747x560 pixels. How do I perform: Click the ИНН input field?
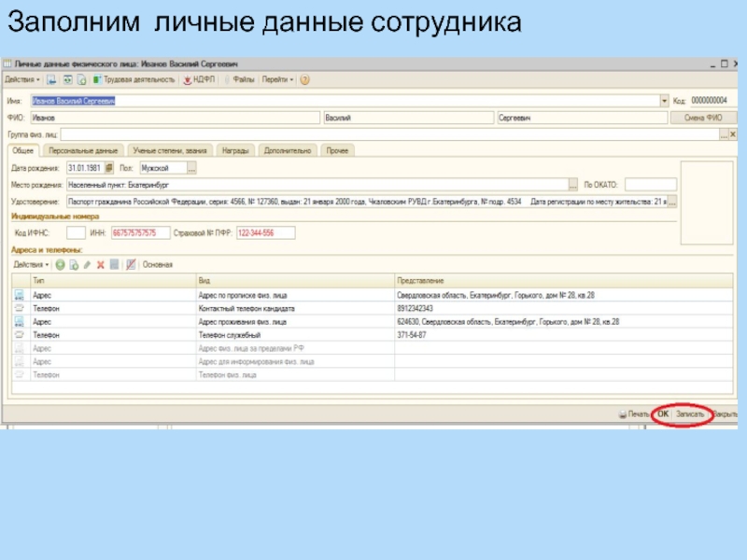pos(140,232)
